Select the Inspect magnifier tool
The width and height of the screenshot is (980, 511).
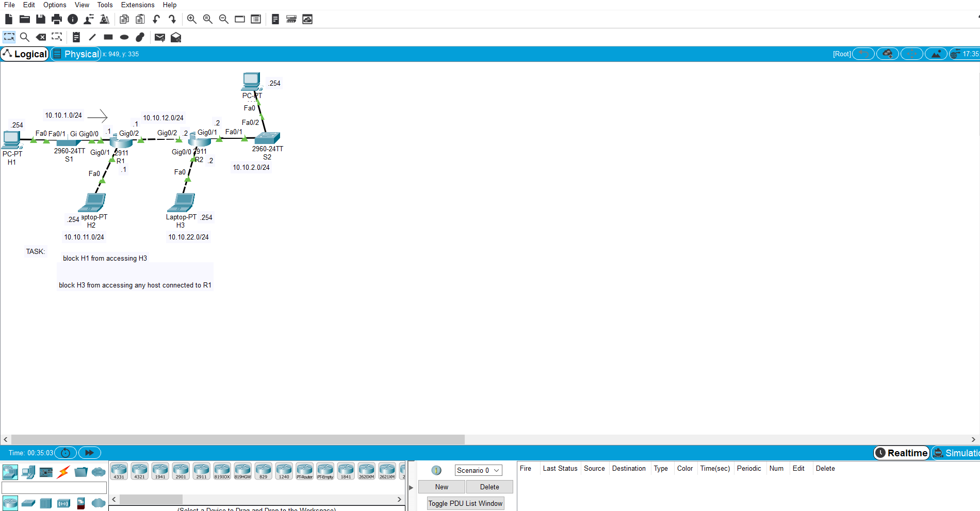pyautogui.click(x=25, y=37)
